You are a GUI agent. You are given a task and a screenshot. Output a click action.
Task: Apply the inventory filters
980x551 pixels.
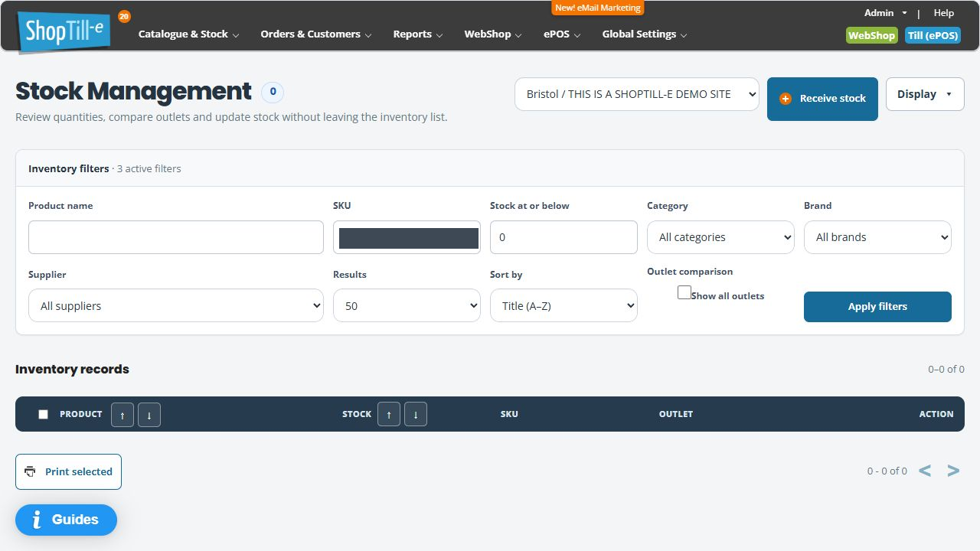pyautogui.click(x=877, y=307)
